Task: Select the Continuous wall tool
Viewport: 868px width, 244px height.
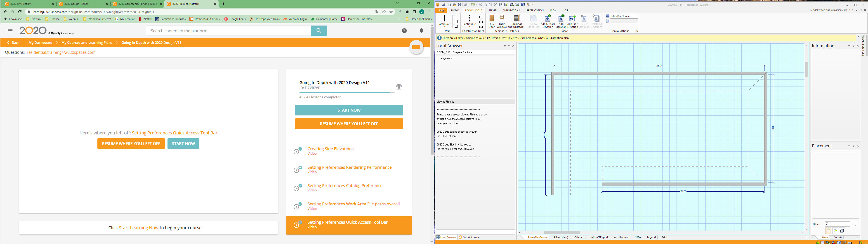Action: coord(444,21)
